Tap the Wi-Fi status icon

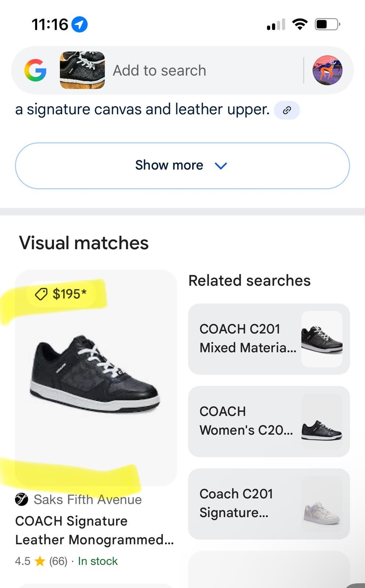(x=300, y=25)
